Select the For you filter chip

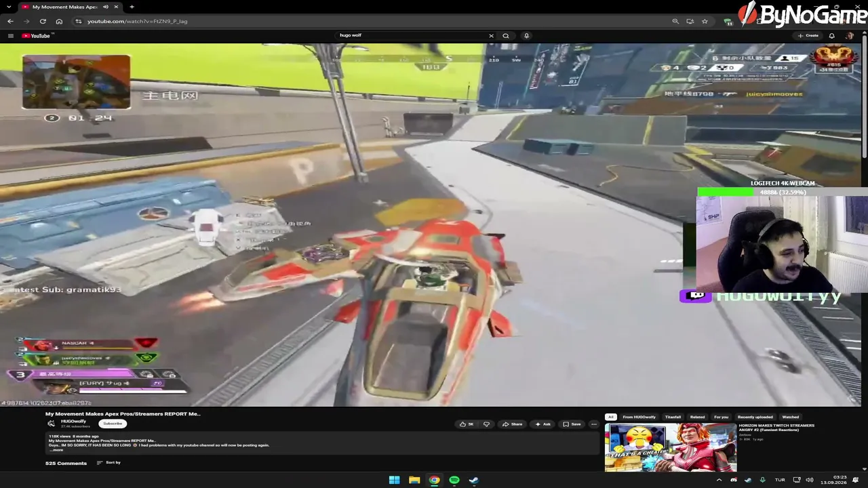pyautogui.click(x=721, y=417)
